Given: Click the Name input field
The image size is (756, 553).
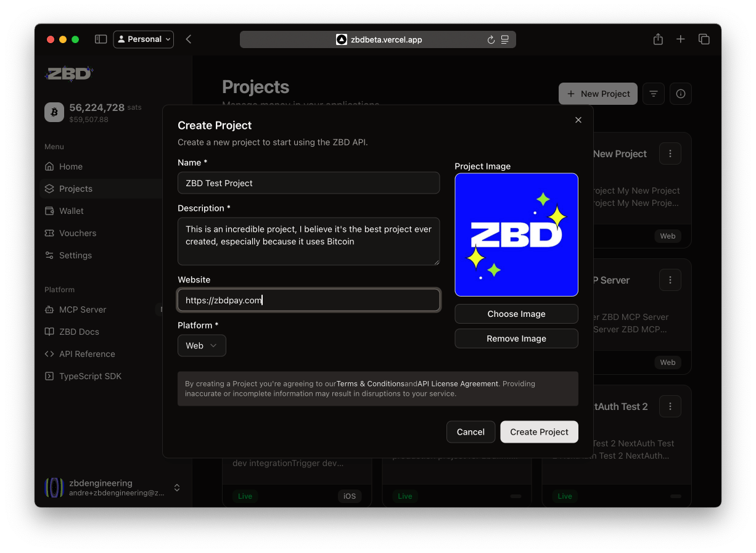Looking at the screenshot, I should click(x=309, y=183).
